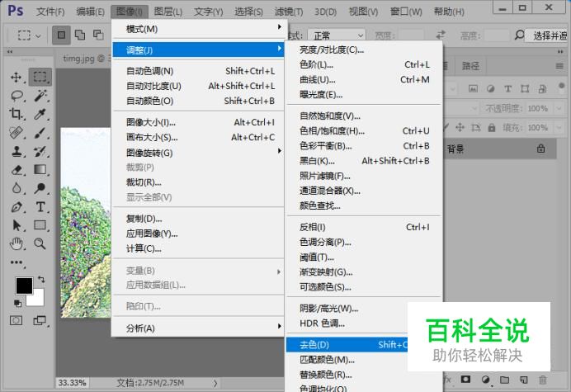Add a layer mask
The height and width of the screenshot is (392, 571).
tap(465, 380)
